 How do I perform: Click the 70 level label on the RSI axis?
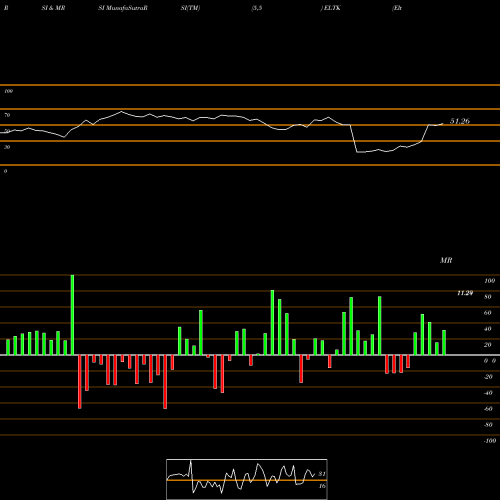(x=7, y=115)
